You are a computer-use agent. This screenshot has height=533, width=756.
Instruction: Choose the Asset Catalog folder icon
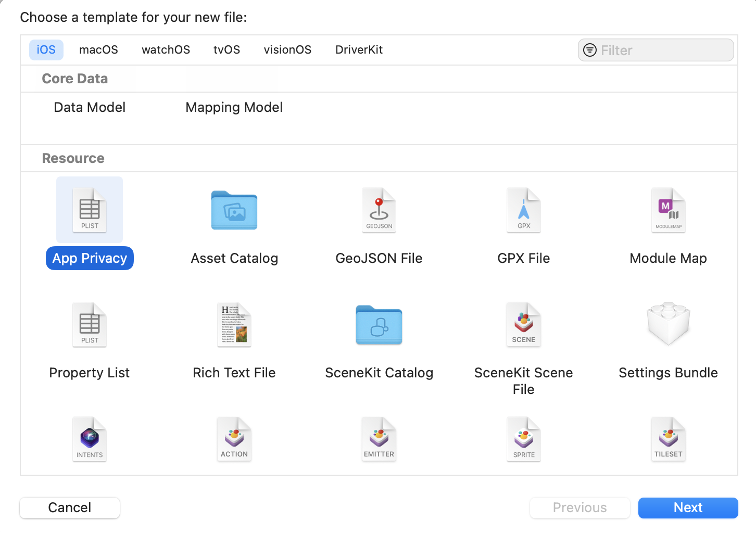coord(234,210)
